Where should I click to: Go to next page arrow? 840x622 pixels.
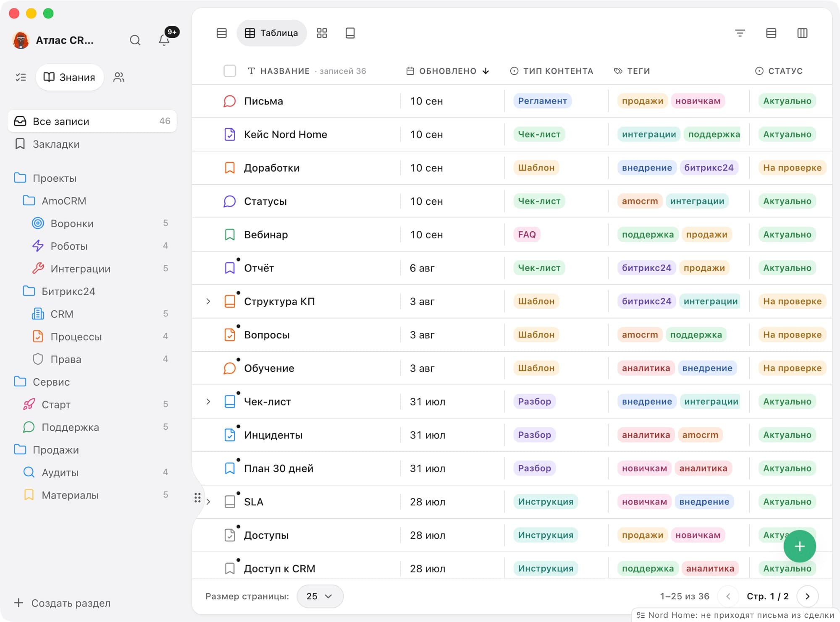coord(807,596)
